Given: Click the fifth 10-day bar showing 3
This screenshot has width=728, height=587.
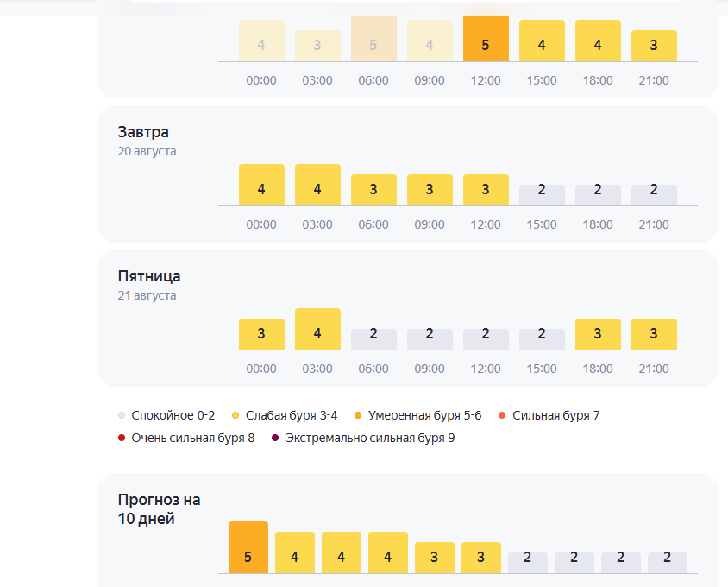Looking at the screenshot, I should [435, 558].
